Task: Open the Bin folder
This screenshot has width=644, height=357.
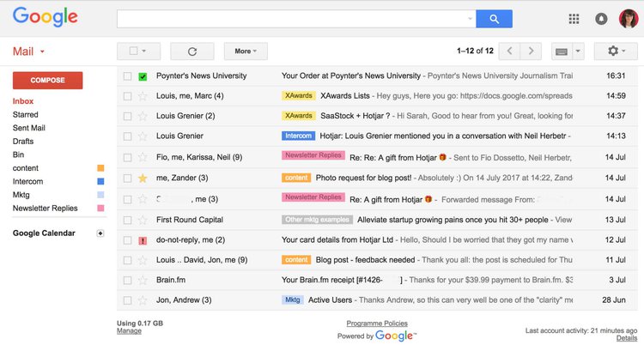Action: pyautogui.click(x=18, y=154)
